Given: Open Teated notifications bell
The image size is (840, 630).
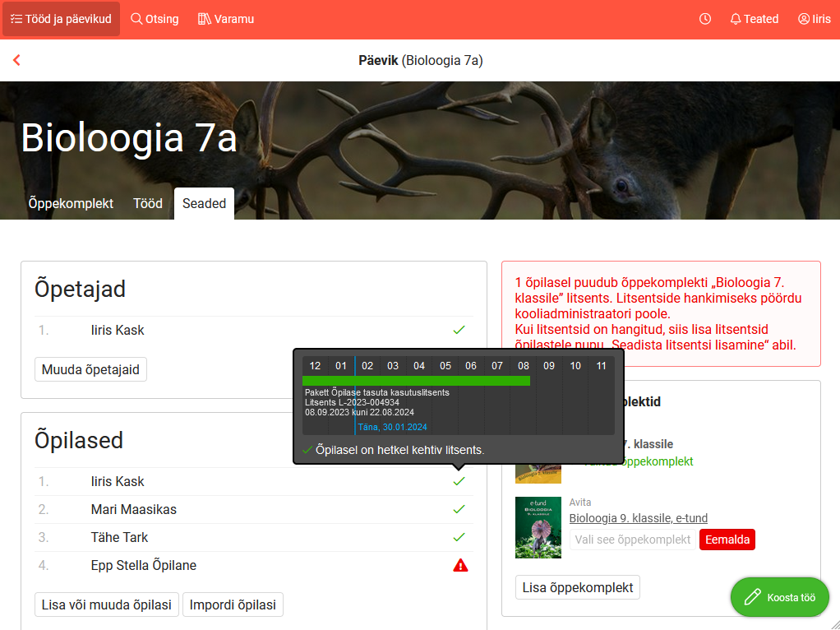Looking at the screenshot, I should click(754, 19).
